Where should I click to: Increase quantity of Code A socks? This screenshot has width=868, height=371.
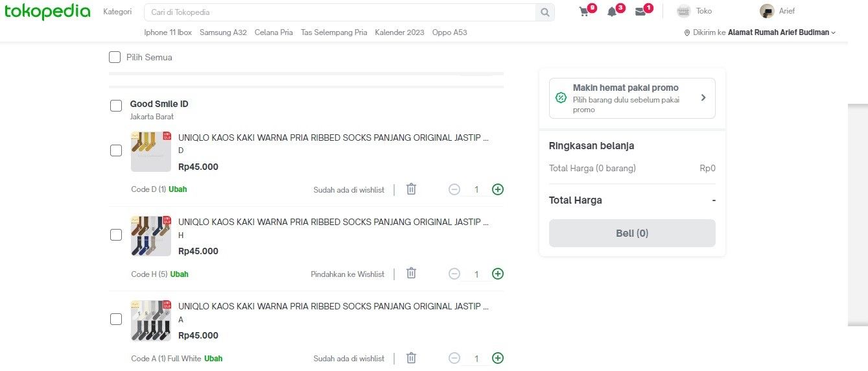click(498, 358)
